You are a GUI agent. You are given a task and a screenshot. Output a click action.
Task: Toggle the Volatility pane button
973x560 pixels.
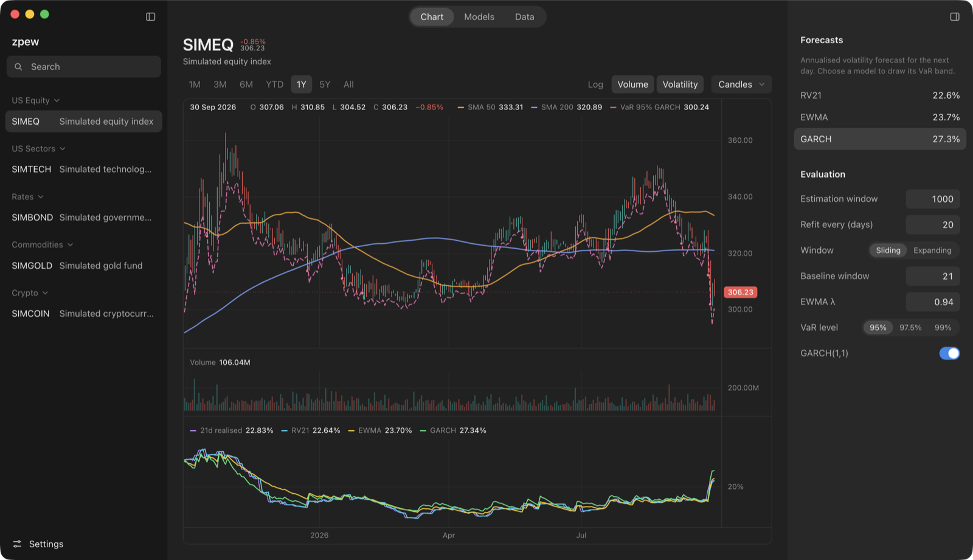click(x=680, y=85)
